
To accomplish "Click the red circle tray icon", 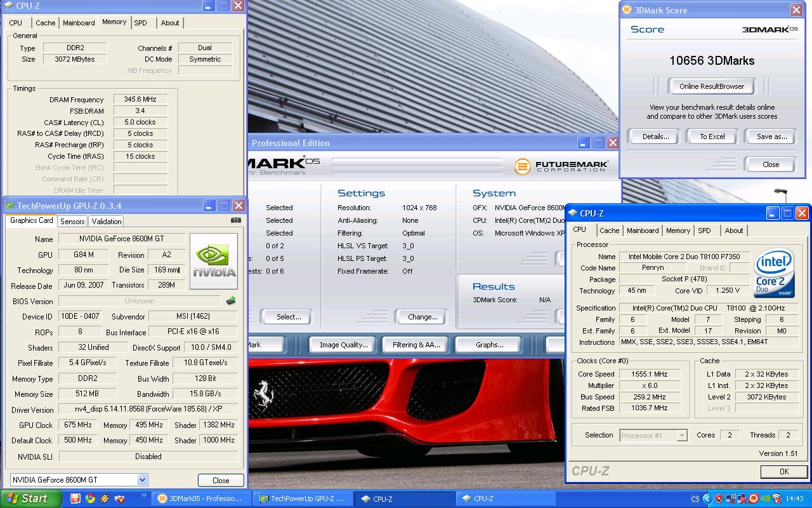I will [754, 498].
